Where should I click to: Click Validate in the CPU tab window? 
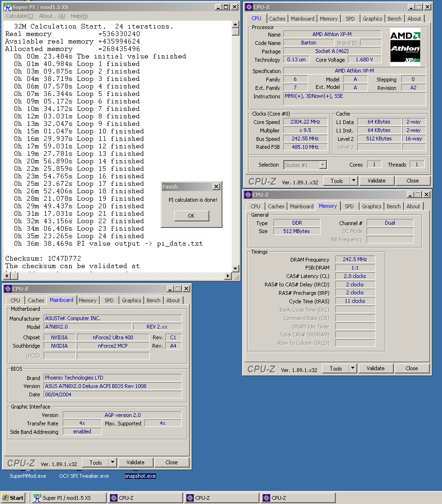click(377, 181)
